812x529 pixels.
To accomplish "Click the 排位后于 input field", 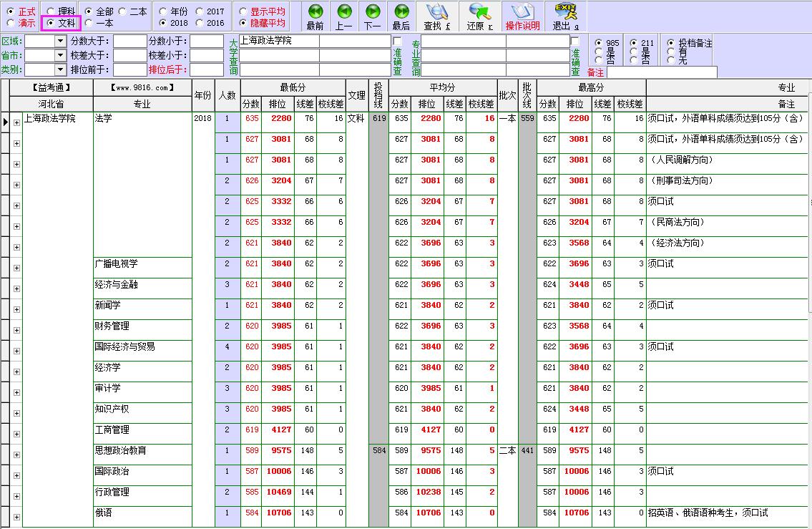I will (x=207, y=69).
